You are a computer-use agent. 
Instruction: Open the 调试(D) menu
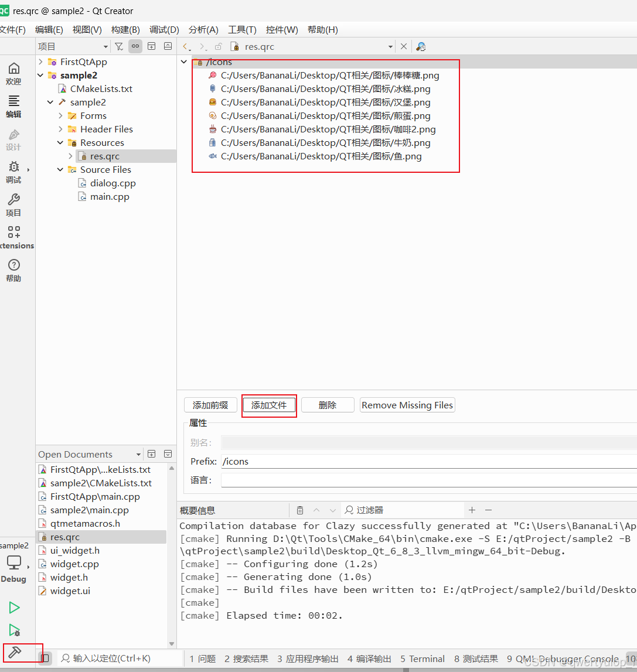tap(164, 29)
